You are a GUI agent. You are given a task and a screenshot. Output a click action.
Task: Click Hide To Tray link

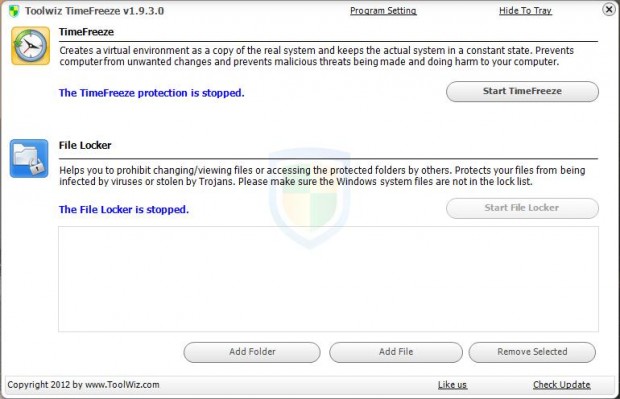(525, 11)
